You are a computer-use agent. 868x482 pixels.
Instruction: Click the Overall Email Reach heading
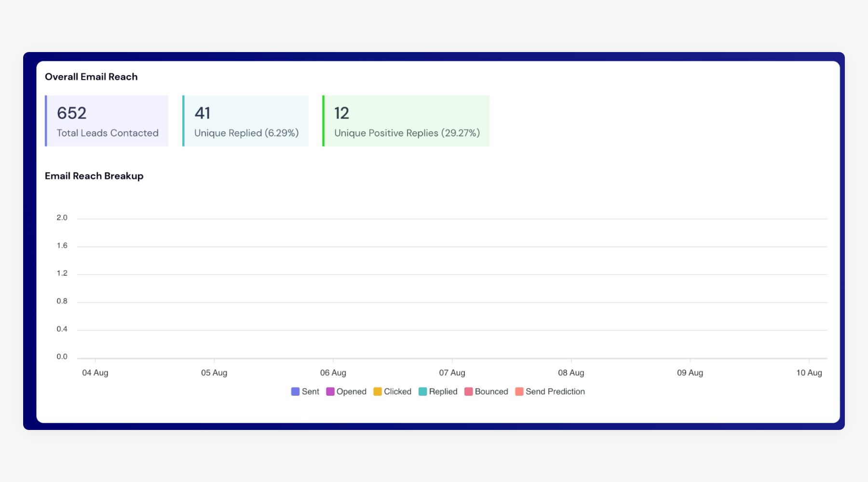(91, 77)
